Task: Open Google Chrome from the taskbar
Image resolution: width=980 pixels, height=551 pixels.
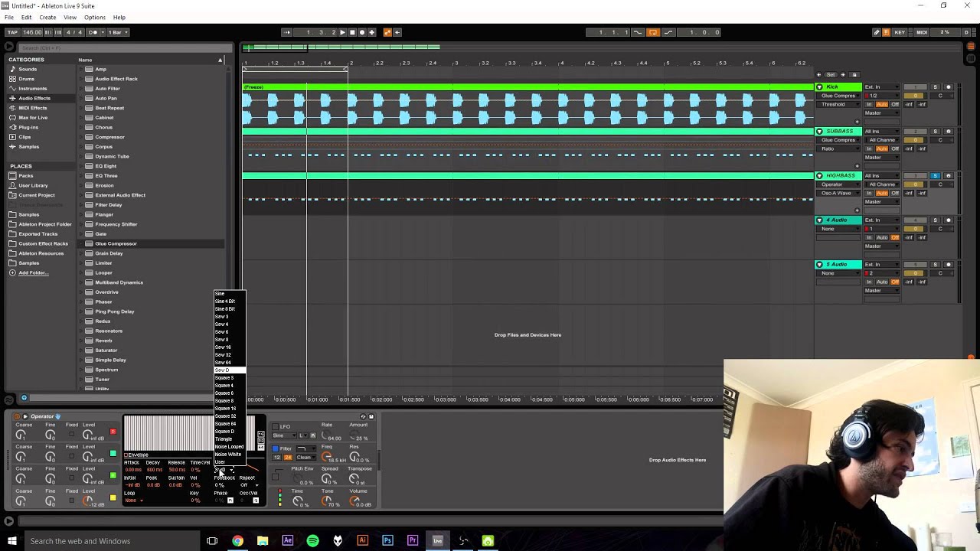Action: click(237, 541)
